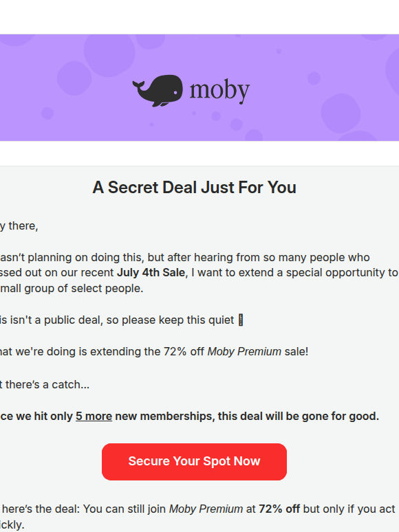Click bold "72% off" in the bottom paragraph
Screen dimensions: 399x532
(279, 509)
